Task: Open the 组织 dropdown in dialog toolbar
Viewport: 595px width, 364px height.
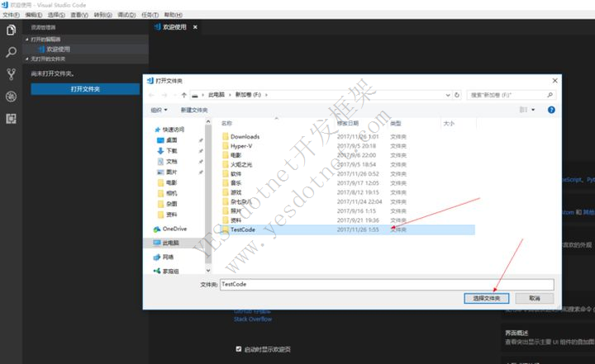Action: click(x=159, y=110)
